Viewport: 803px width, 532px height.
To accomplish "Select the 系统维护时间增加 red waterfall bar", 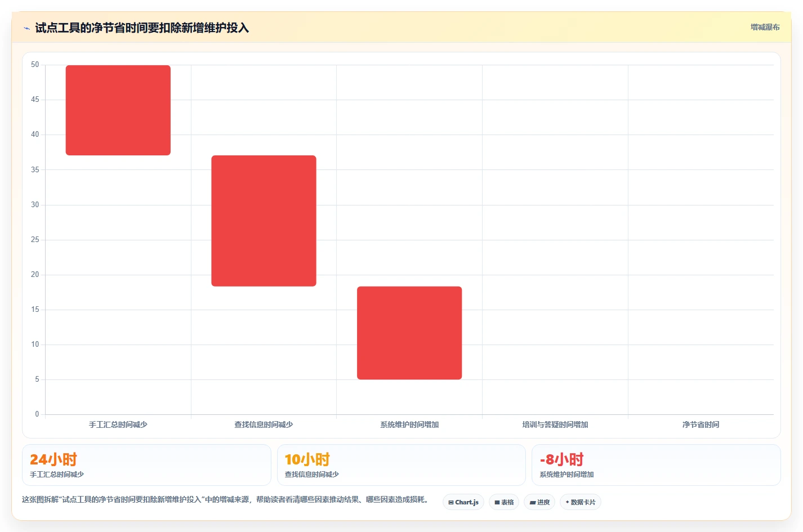I will pyautogui.click(x=409, y=333).
